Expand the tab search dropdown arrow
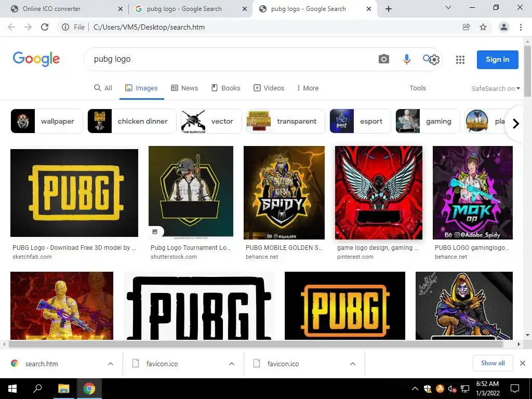 tap(448, 7)
